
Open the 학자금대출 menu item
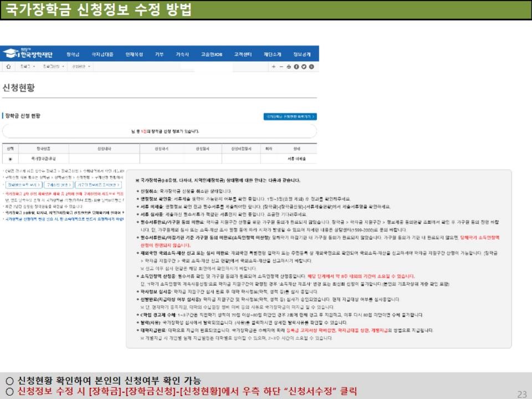[102, 53]
